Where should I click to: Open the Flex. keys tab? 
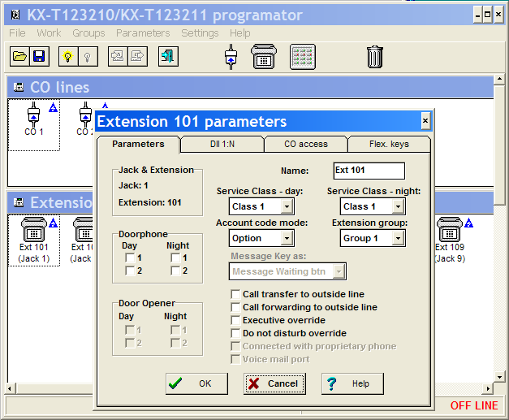388,144
